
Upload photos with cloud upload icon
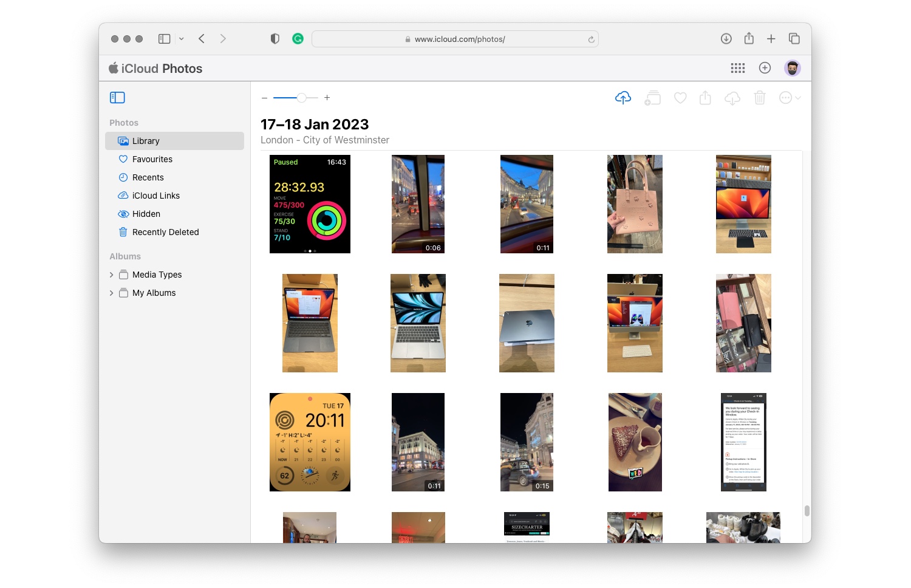[623, 98]
